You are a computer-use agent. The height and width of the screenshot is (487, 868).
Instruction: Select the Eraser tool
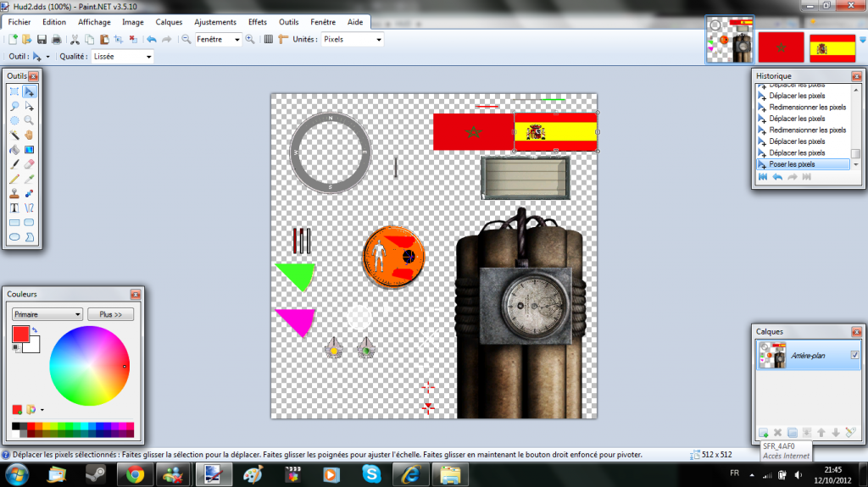click(30, 163)
